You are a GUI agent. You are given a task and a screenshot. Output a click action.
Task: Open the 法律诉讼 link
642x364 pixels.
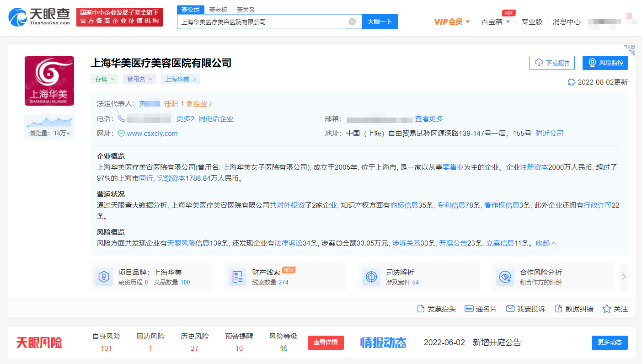click(289, 243)
